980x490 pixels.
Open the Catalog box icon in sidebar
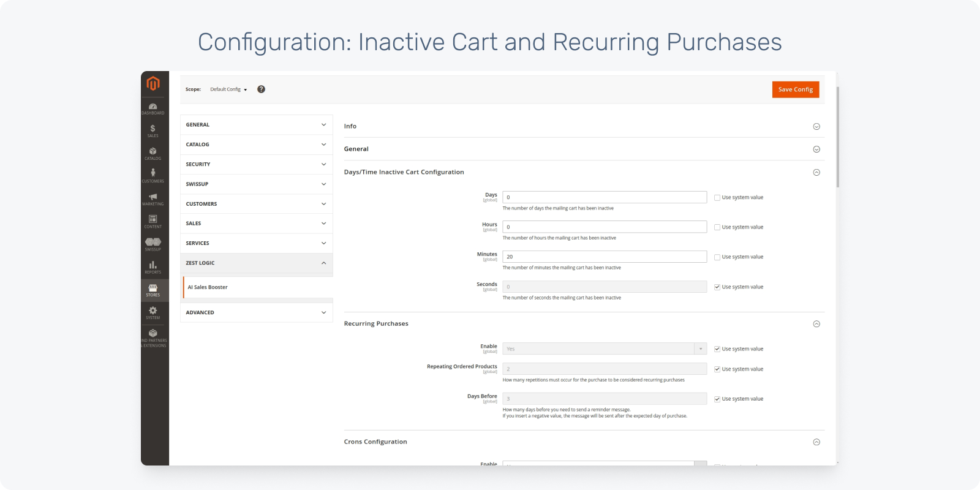153,153
